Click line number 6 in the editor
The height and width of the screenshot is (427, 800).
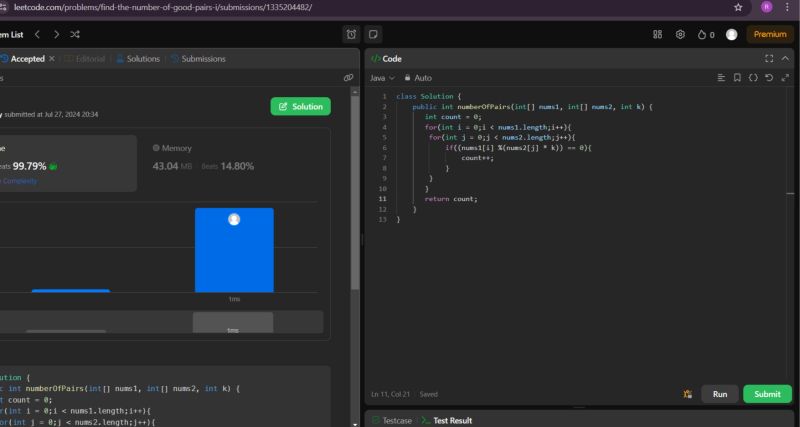[x=384, y=148]
